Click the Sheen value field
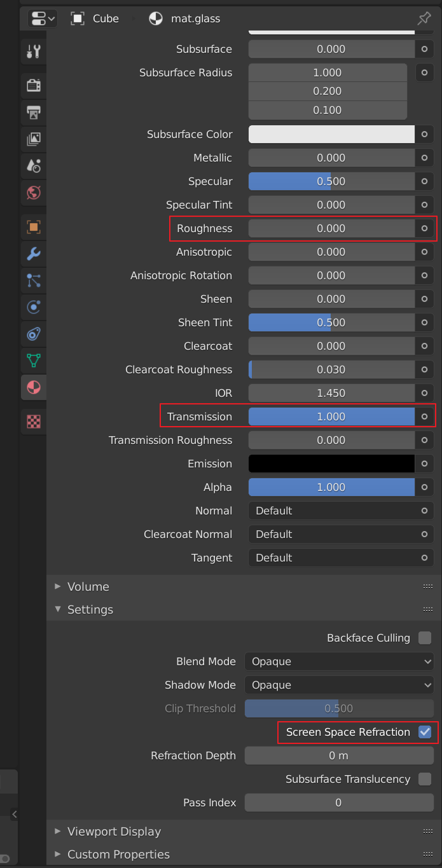 point(331,299)
